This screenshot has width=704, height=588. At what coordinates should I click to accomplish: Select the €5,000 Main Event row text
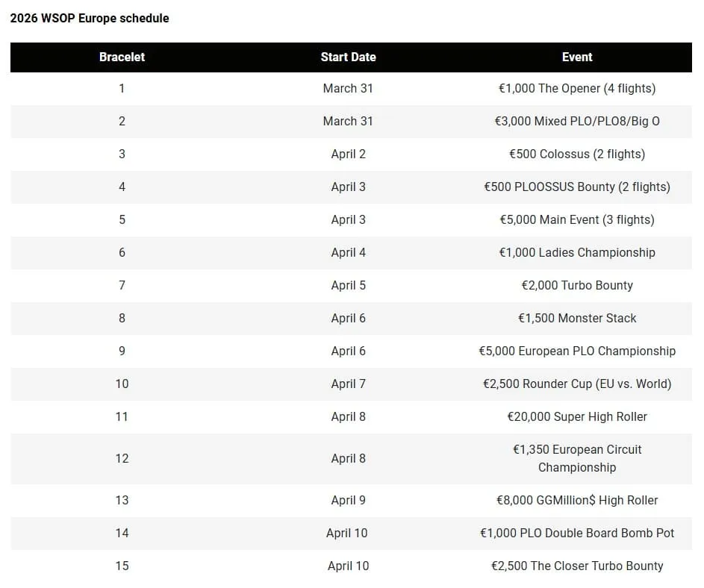[x=576, y=219]
